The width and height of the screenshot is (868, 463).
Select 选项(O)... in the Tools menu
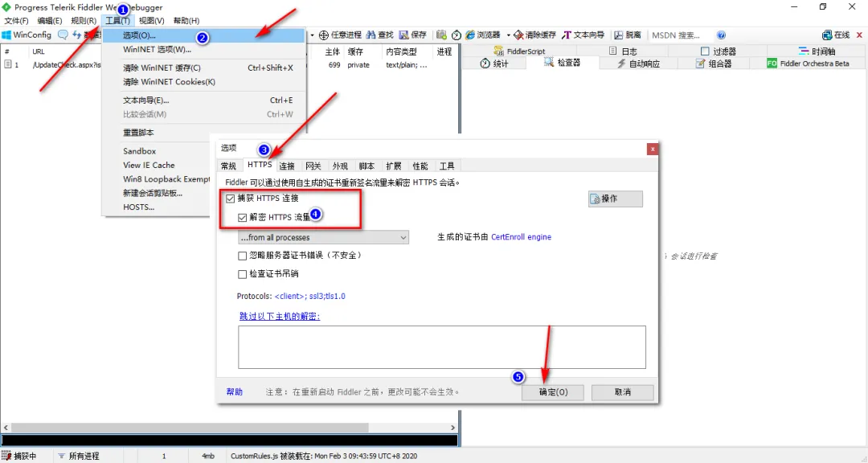click(203, 35)
